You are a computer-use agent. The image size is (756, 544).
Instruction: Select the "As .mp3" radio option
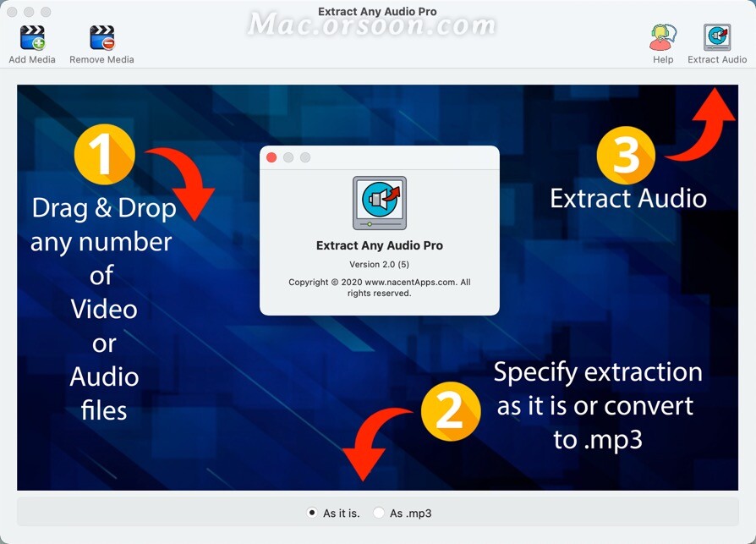coord(379,513)
